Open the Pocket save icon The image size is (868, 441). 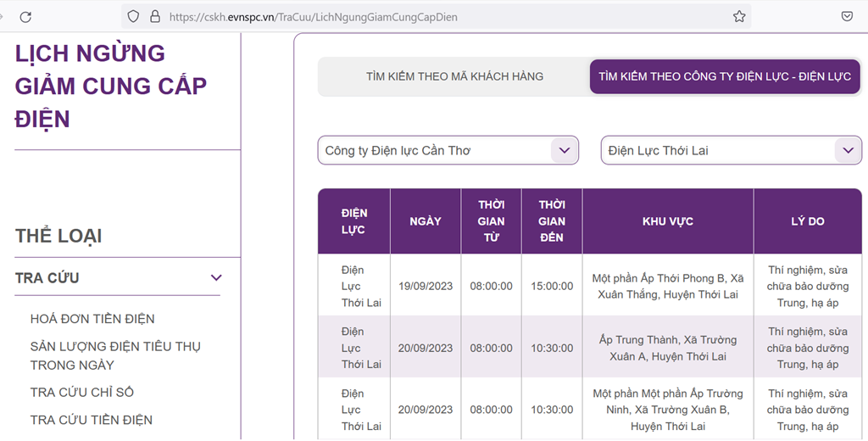click(x=847, y=17)
